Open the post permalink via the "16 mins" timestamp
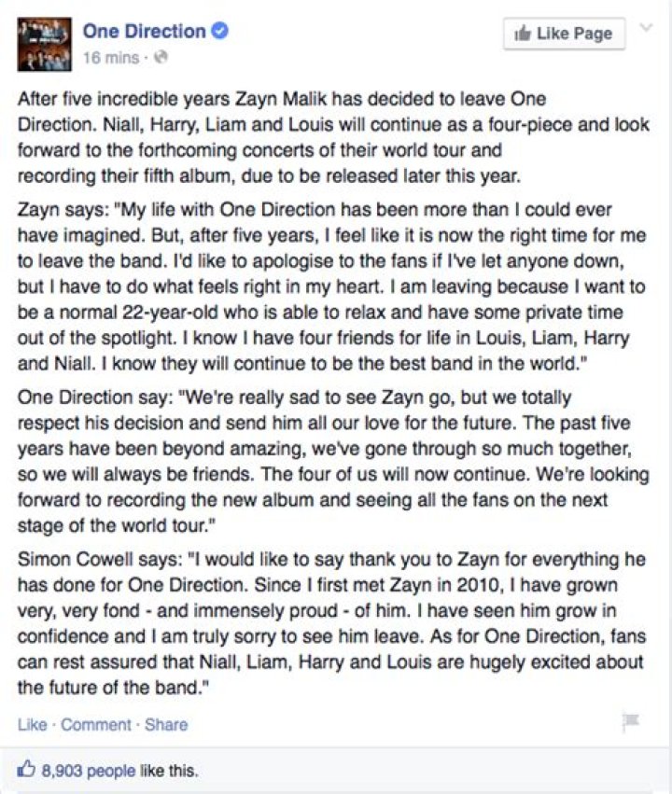Screen dimensions: 672x794 coord(110,57)
